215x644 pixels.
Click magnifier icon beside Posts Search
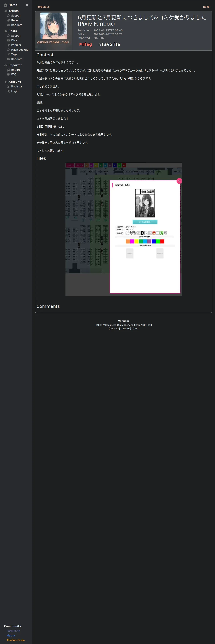8,35
